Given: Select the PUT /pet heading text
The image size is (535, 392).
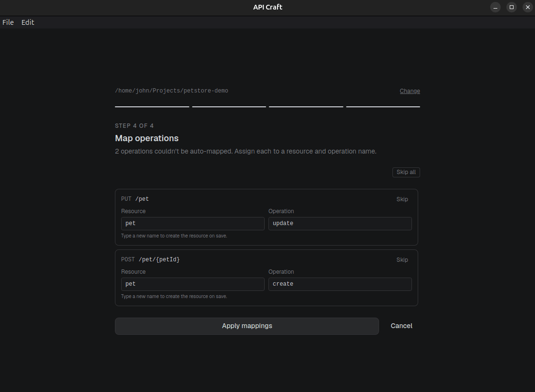Looking at the screenshot, I should click(x=135, y=199).
